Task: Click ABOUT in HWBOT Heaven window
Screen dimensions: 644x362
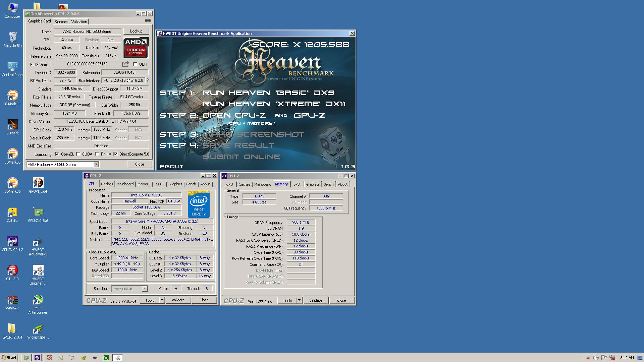Action: click(171, 167)
